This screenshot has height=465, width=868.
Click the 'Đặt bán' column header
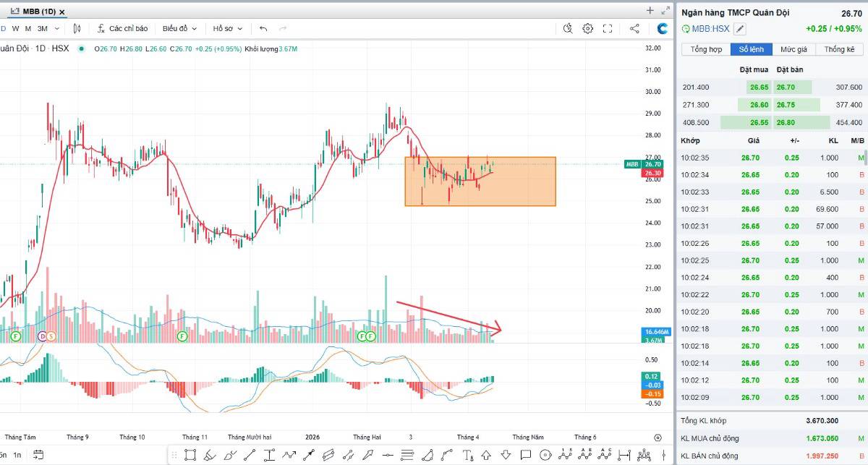pos(789,69)
